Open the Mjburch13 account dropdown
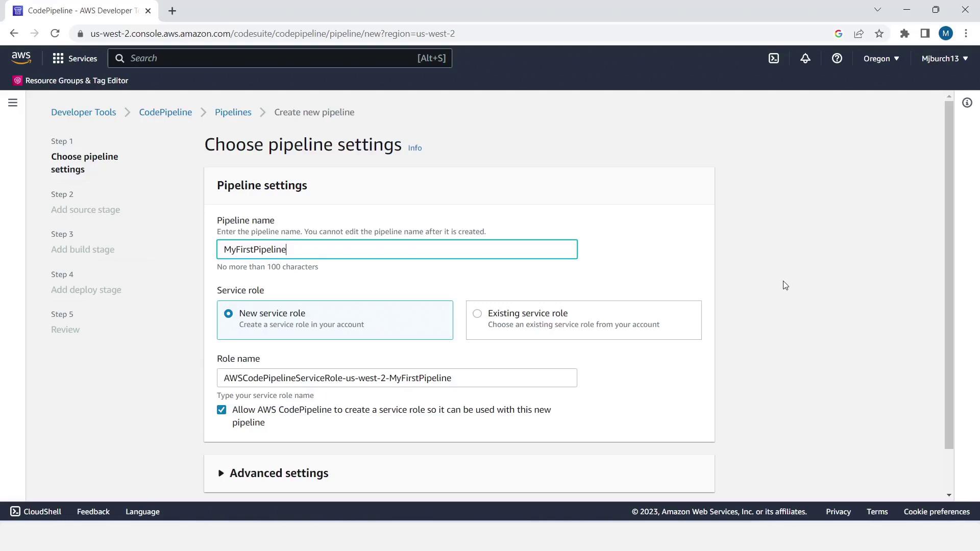Screen dimensions: 980x551 (944, 59)
